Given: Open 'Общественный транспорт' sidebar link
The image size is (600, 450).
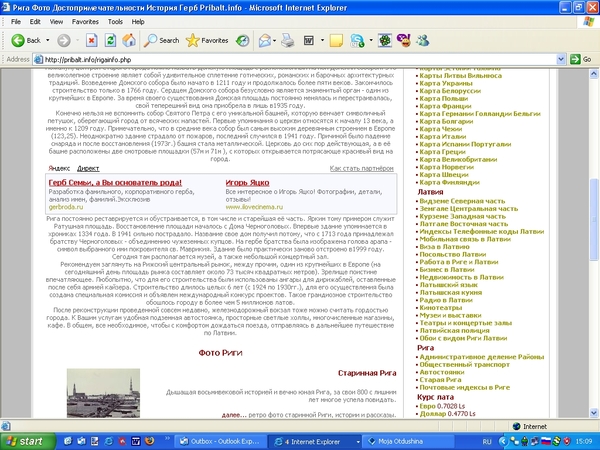Looking at the screenshot, I should pos(465,364).
